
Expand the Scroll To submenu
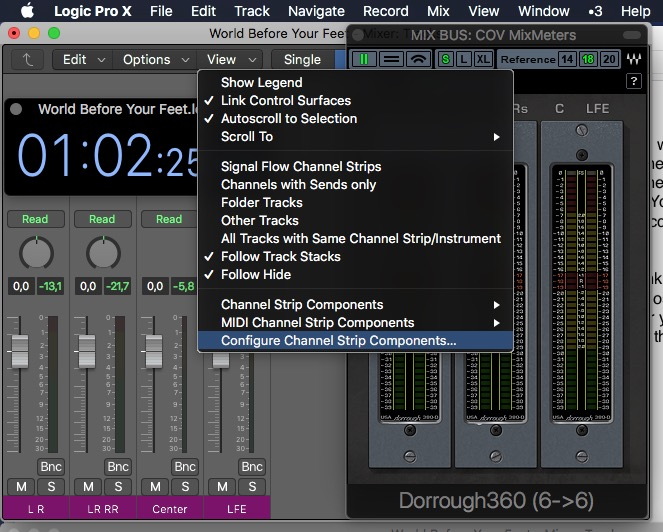[x=355, y=137]
